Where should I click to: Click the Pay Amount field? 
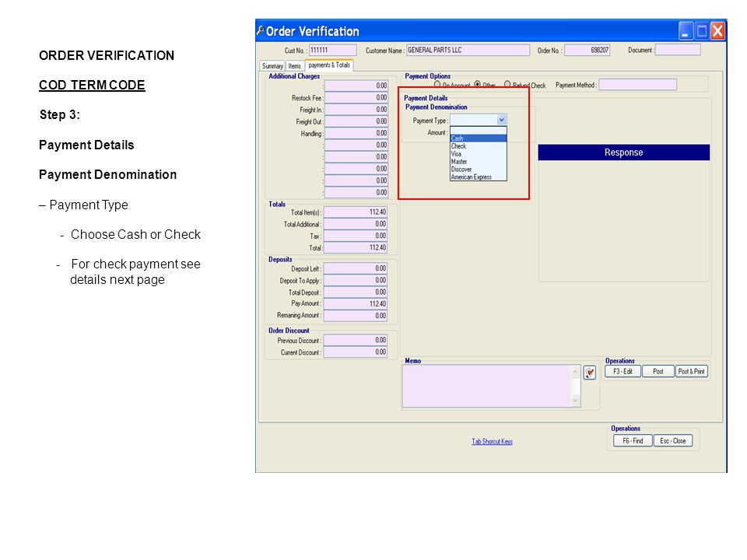click(x=356, y=304)
